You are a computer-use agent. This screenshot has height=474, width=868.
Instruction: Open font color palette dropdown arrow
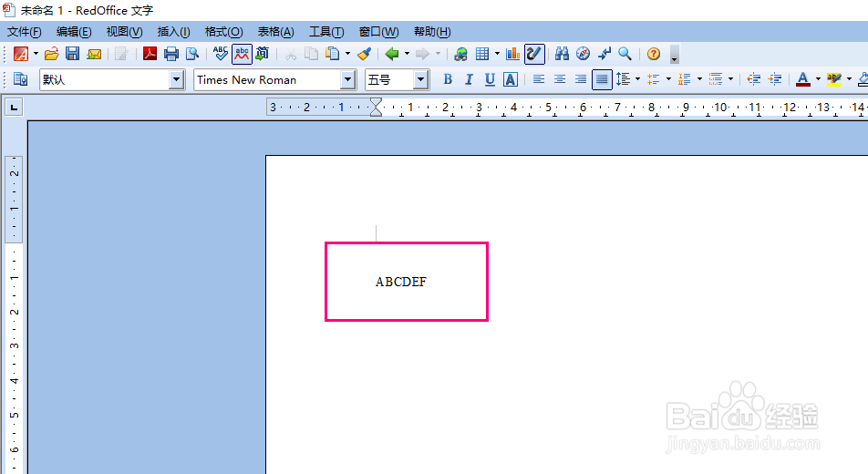(x=818, y=79)
